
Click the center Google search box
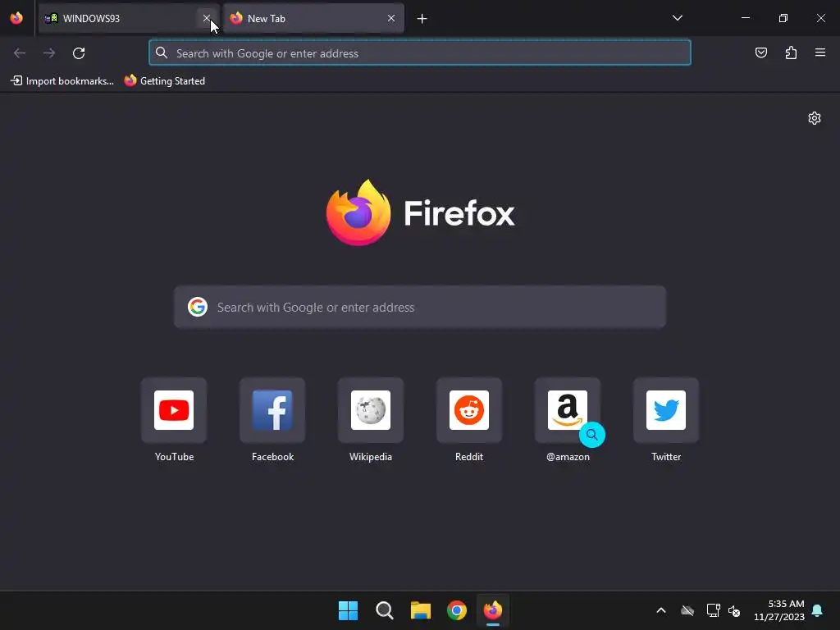point(420,307)
